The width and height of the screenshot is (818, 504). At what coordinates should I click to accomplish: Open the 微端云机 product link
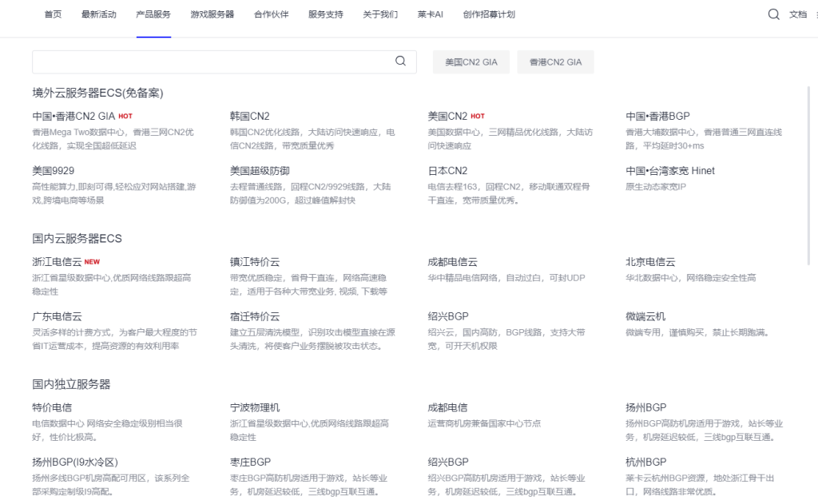644,316
